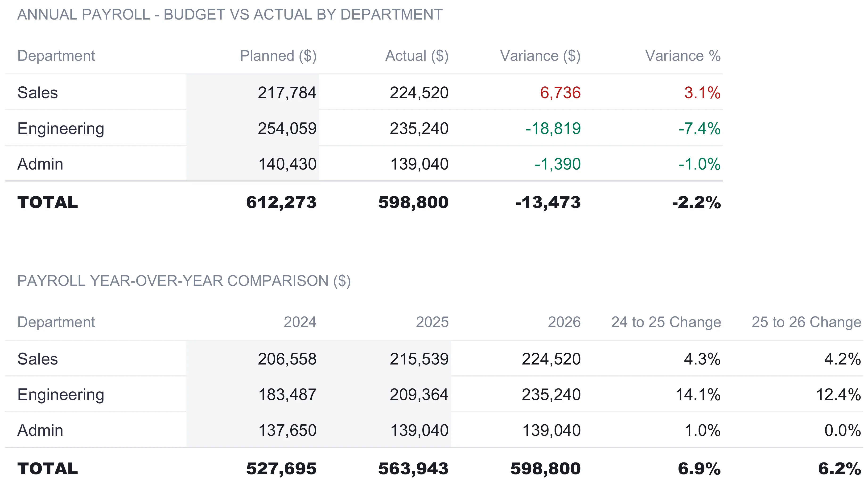This screenshot has width=868, height=486.
Task: Click the 25 to 26 Change header
Action: [807, 322]
